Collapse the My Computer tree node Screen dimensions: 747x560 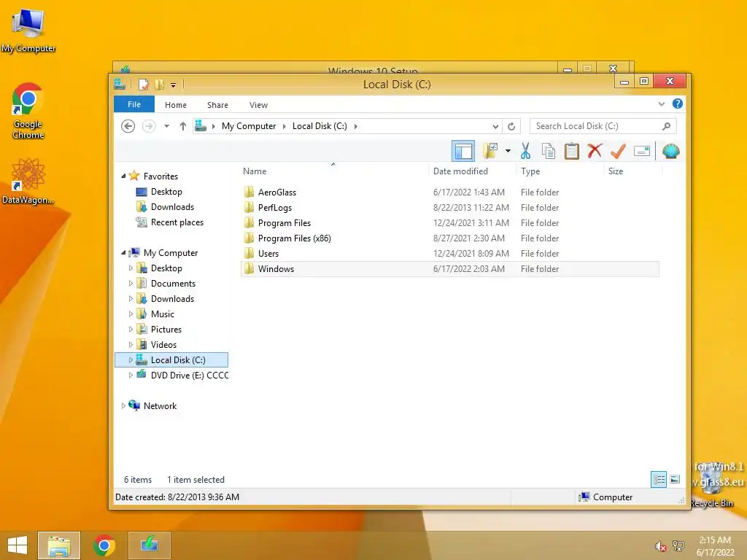click(123, 252)
